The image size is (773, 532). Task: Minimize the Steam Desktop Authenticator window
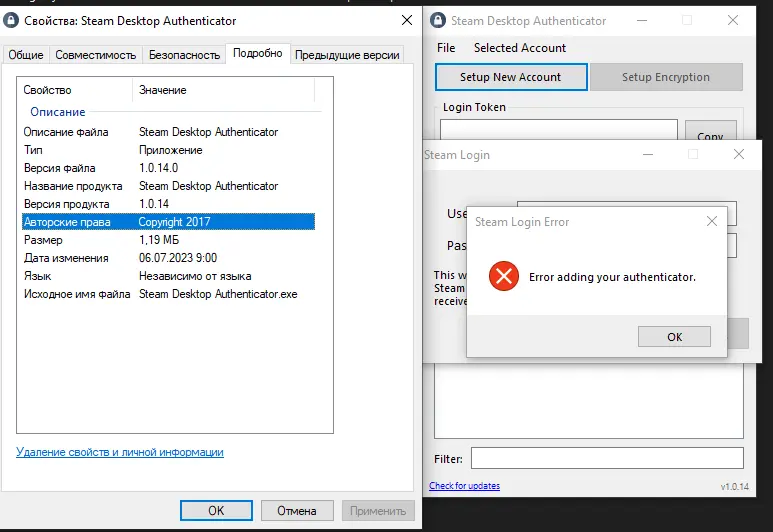coord(642,21)
